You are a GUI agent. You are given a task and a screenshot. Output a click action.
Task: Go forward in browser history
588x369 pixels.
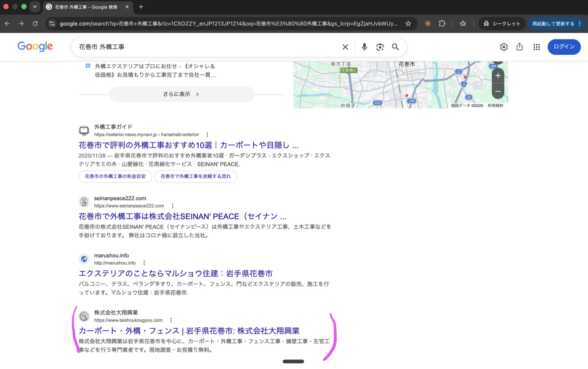[21, 24]
